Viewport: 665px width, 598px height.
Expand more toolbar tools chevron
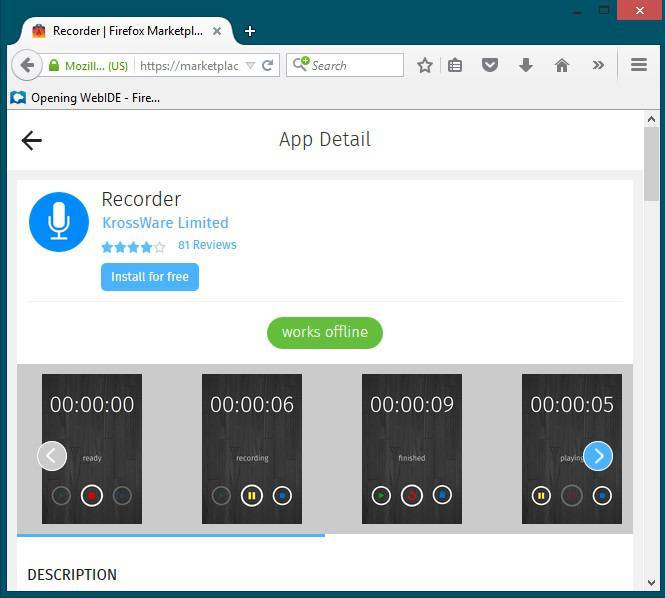click(x=598, y=65)
